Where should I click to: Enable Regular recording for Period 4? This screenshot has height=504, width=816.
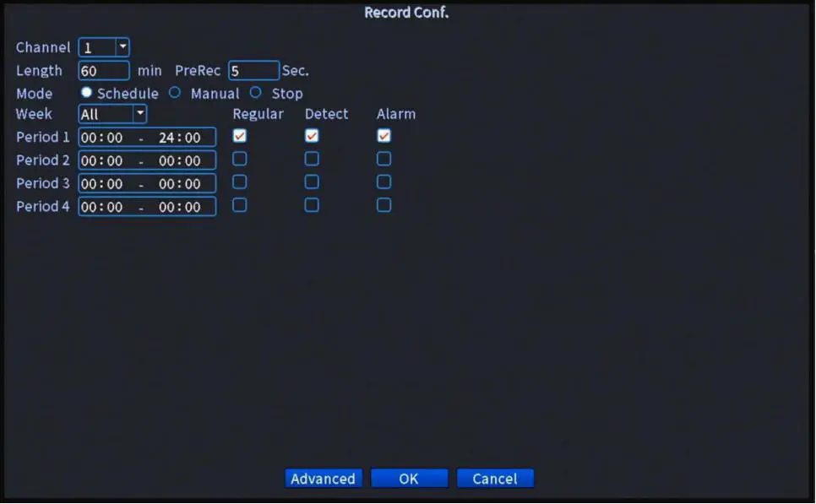[x=239, y=205]
